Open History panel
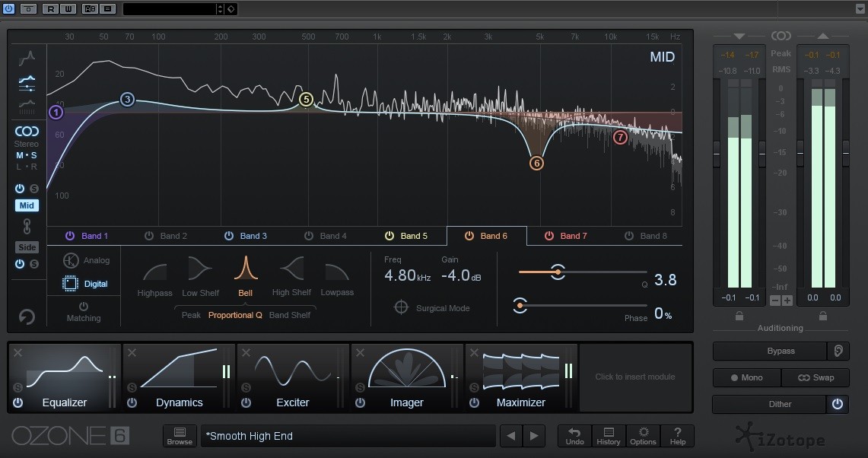 (x=609, y=436)
